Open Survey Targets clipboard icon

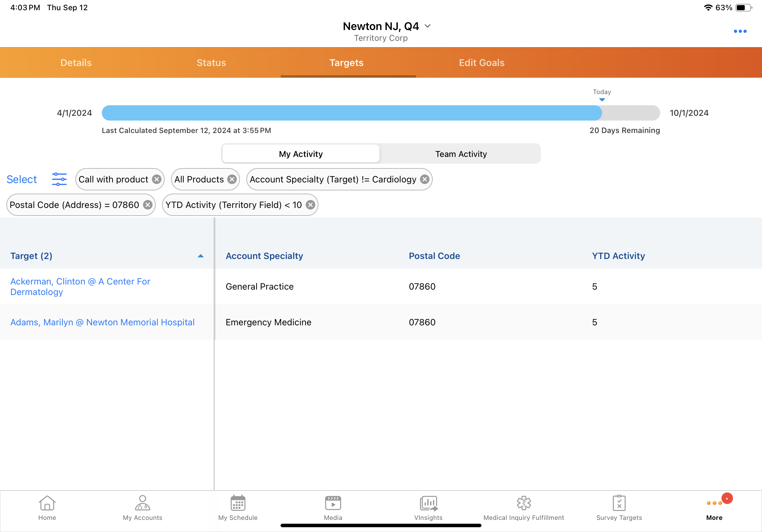619,503
